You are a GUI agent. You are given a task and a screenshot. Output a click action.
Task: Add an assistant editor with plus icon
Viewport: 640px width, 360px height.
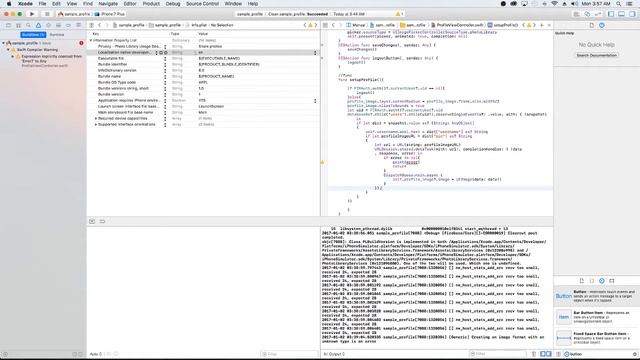(x=542, y=25)
